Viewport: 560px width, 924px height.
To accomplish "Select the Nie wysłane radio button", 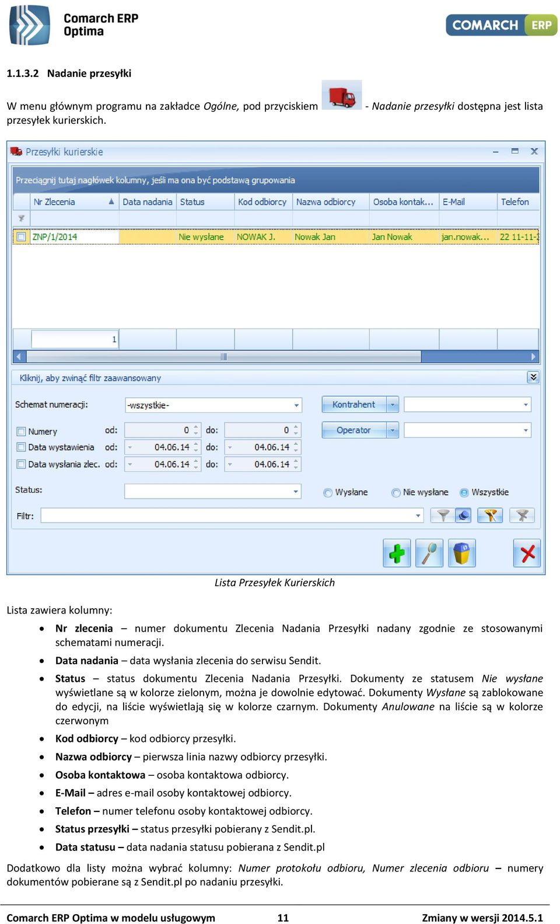I will (396, 493).
